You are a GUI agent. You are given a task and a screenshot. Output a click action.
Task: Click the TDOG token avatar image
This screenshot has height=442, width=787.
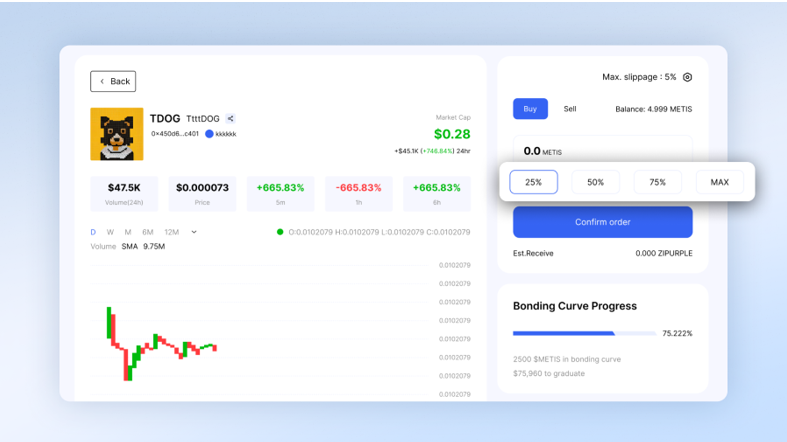[x=117, y=134]
